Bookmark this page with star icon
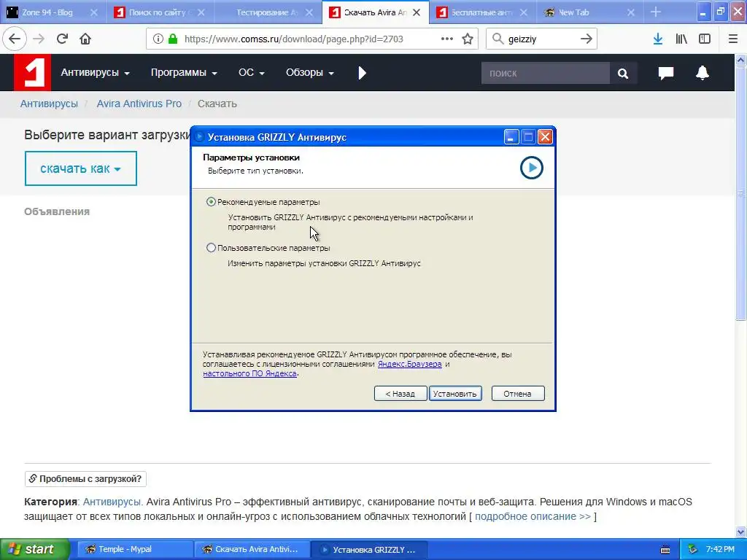Viewport: 747px width, 560px height. click(468, 39)
